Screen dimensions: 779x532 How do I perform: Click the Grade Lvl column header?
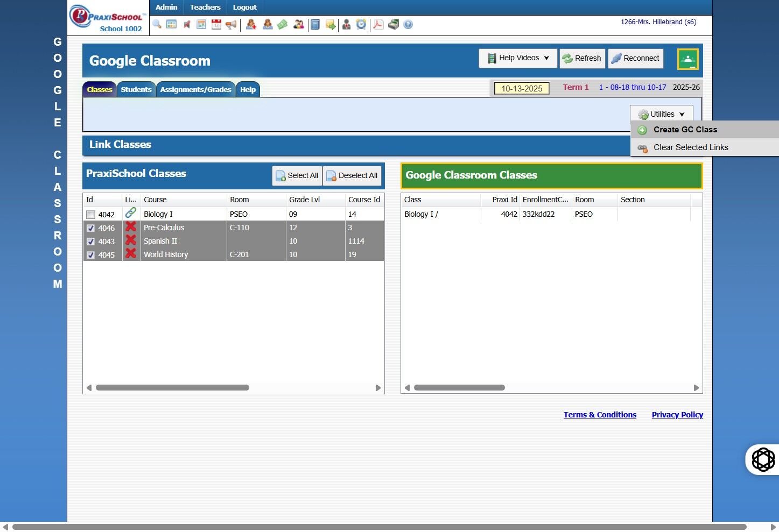coord(315,200)
